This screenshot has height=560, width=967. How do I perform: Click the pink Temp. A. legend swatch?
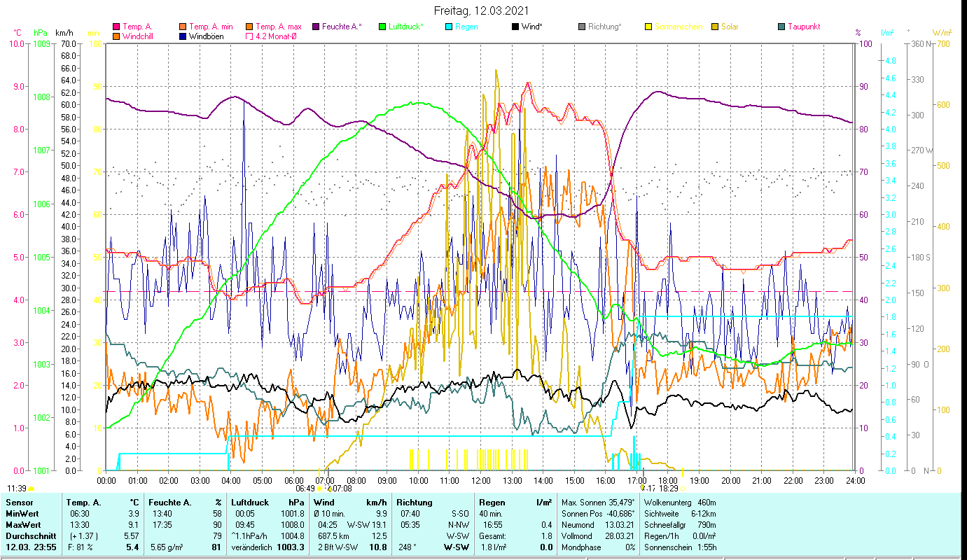(x=116, y=27)
